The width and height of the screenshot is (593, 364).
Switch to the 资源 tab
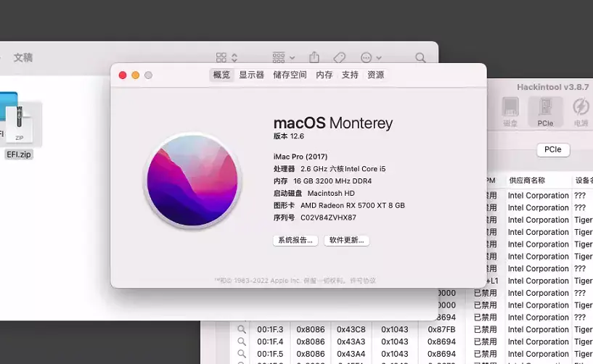(375, 75)
